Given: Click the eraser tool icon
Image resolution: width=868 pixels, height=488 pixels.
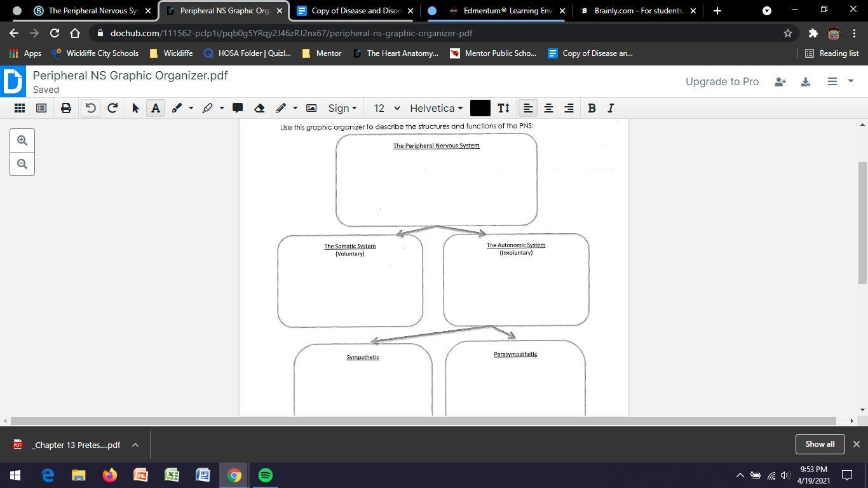Looking at the screenshot, I should (259, 108).
